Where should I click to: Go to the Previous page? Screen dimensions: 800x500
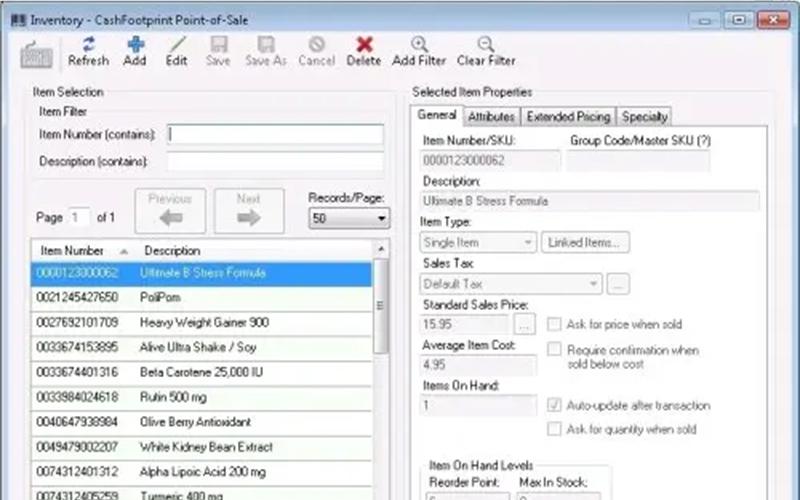[x=170, y=211]
